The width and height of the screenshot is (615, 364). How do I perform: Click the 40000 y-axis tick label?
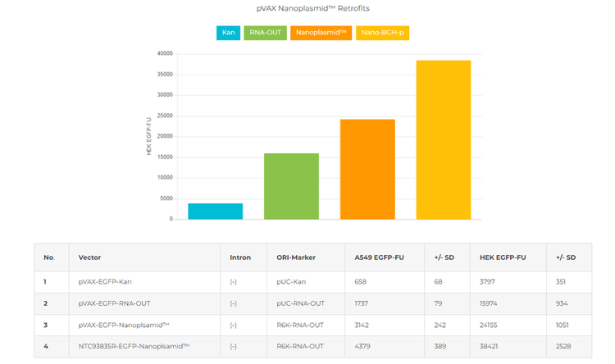[x=165, y=54]
